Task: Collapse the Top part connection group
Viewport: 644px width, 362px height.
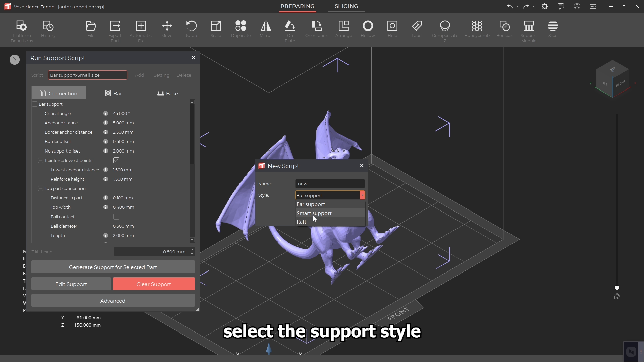Action: (41, 189)
